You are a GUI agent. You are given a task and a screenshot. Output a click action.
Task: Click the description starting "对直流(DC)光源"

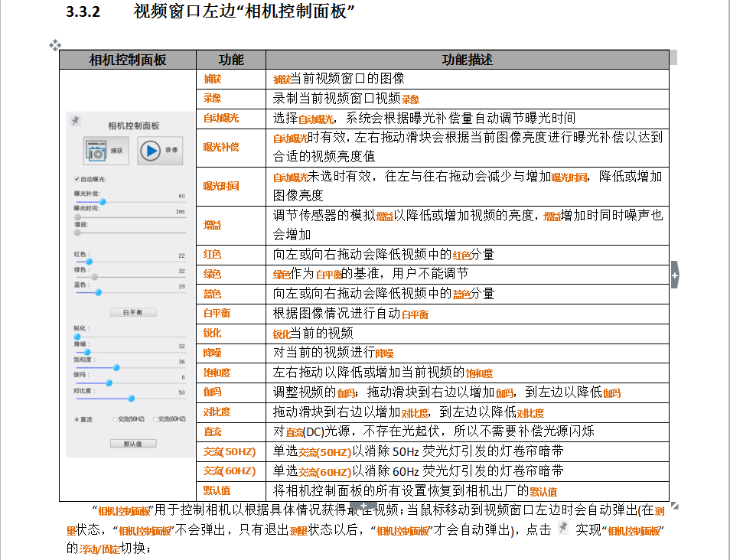click(x=433, y=431)
